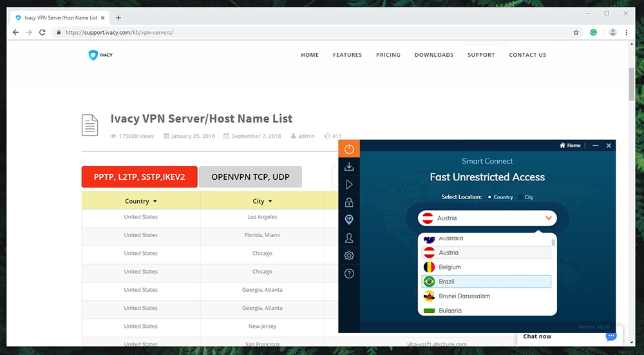Switch to OPENVPN TCP, UDP tab
This screenshot has height=355, width=644.
[x=251, y=177]
